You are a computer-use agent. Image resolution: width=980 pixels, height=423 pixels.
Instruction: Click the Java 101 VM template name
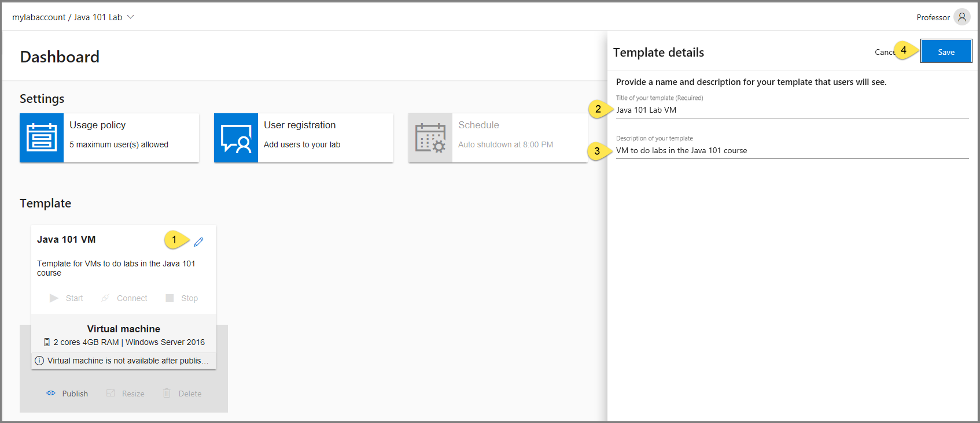click(67, 239)
